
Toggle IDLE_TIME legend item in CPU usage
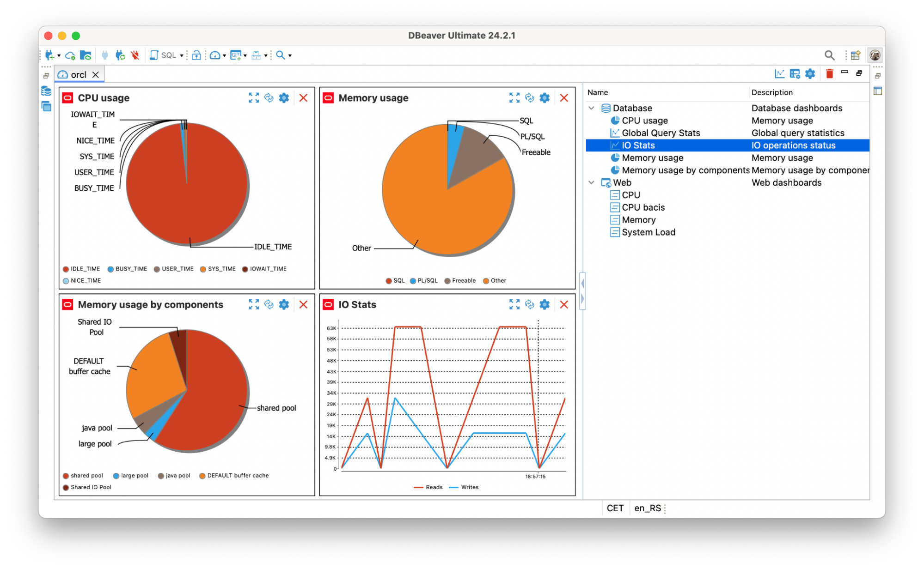[x=81, y=269]
